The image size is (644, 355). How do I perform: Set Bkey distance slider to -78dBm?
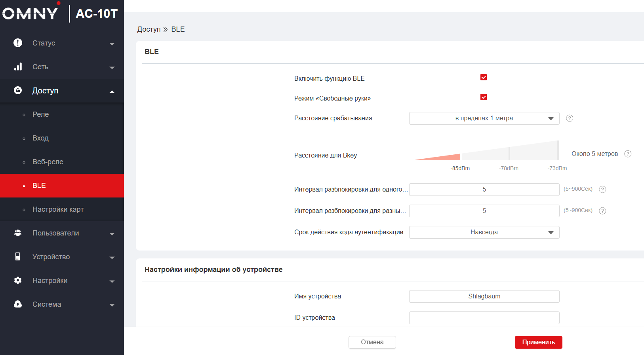tap(509, 153)
